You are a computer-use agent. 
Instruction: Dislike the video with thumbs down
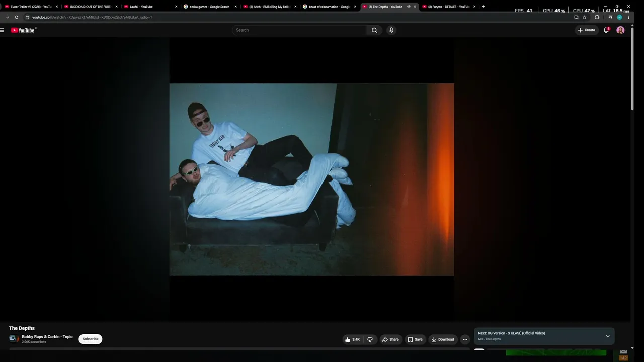[370, 339]
